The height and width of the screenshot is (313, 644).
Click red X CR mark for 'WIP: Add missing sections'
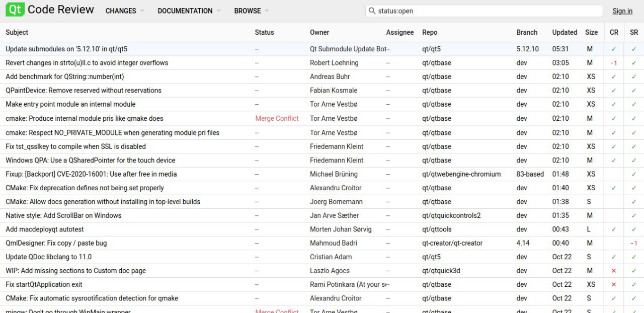(614, 271)
